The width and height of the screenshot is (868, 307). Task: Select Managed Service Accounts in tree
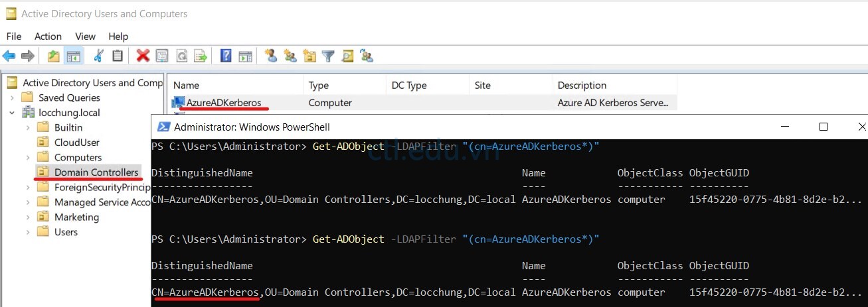(x=102, y=202)
